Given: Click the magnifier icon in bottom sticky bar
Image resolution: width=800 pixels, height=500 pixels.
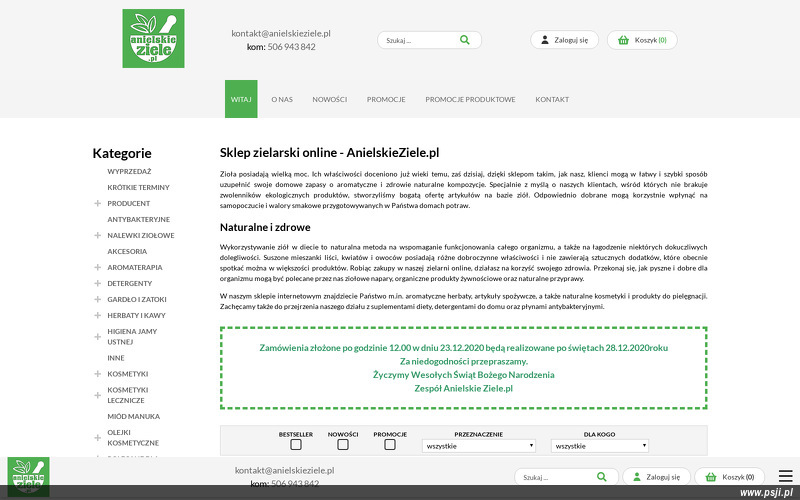Looking at the screenshot, I should click(x=602, y=477).
